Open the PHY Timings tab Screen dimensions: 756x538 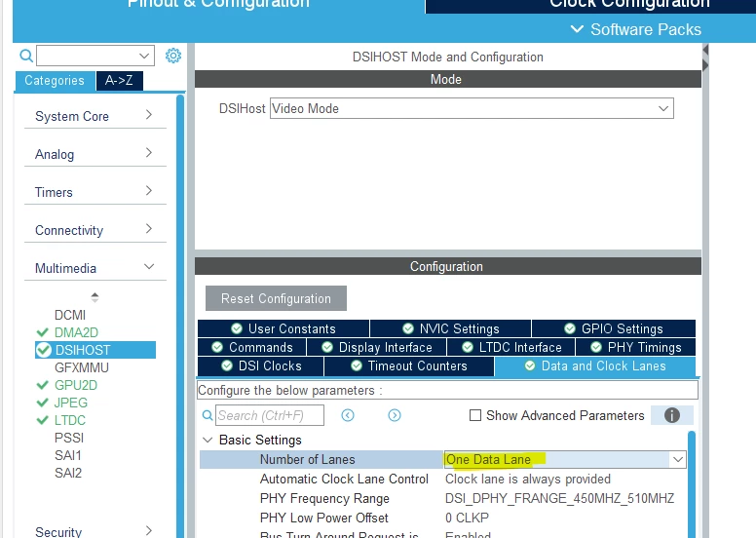(635, 347)
